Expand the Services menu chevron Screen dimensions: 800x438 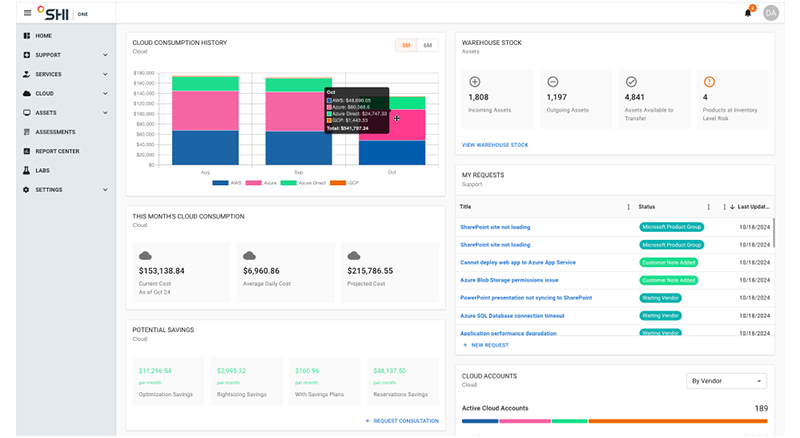point(105,74)
